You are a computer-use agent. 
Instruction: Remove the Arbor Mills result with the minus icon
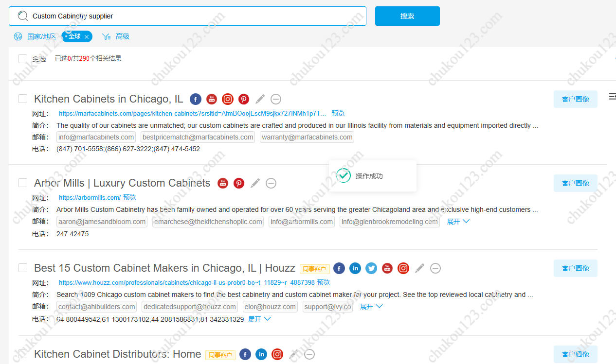271,183
